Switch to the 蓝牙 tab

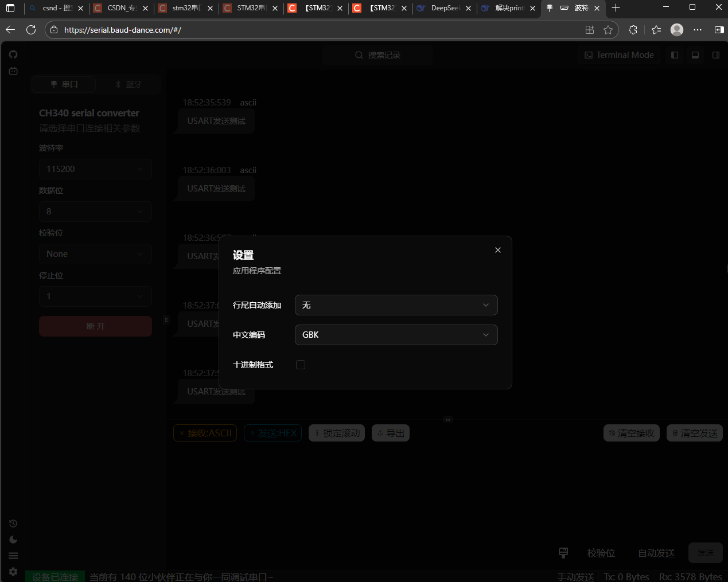(129, 84)
